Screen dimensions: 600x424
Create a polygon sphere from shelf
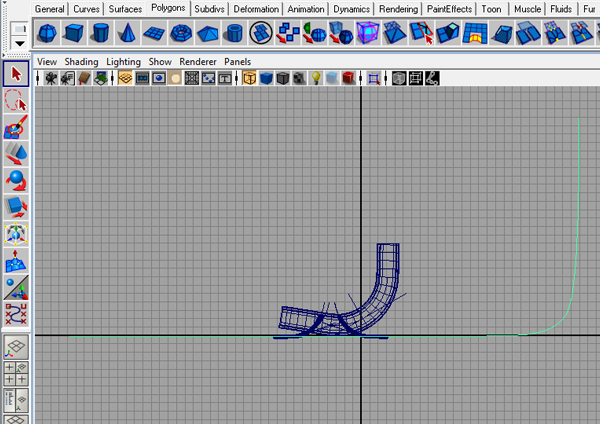(x=47, y=35)
